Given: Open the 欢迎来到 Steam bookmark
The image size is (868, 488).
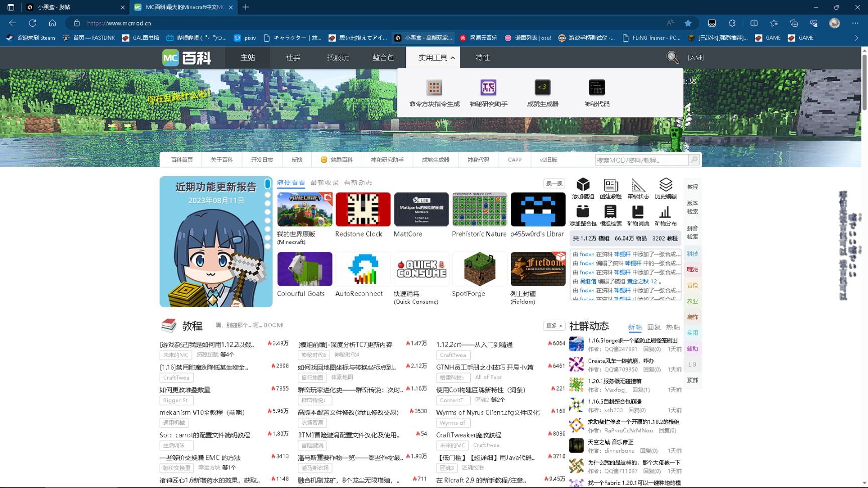Looking at the screenshot, I should pyautogui.click(x=31, y=38).
